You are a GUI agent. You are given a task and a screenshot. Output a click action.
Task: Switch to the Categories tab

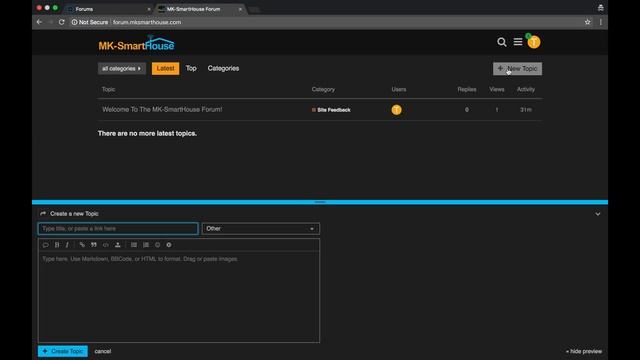pos(223,68)
